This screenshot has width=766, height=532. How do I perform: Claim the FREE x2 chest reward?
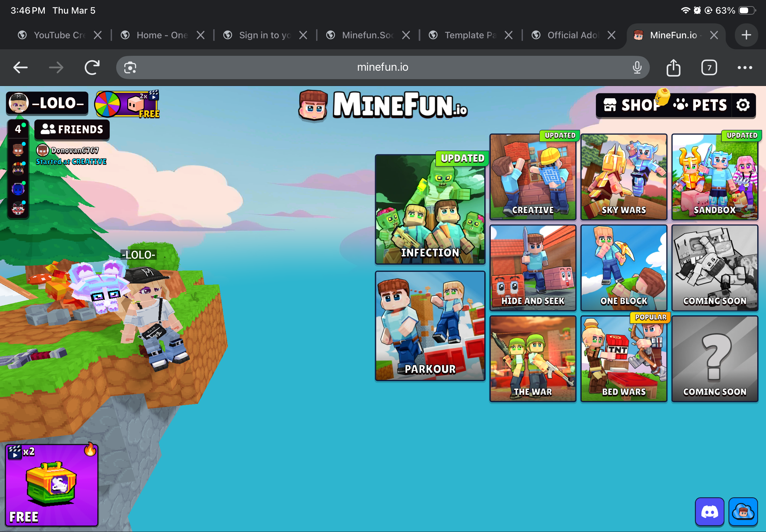[52, 485]
